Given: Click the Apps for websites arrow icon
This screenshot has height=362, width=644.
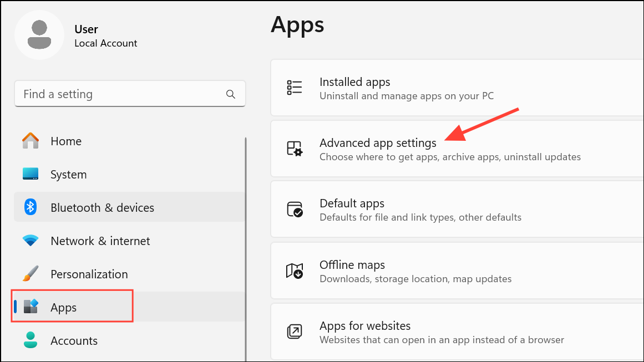Looking at the screenshot, I should point(295,332).
